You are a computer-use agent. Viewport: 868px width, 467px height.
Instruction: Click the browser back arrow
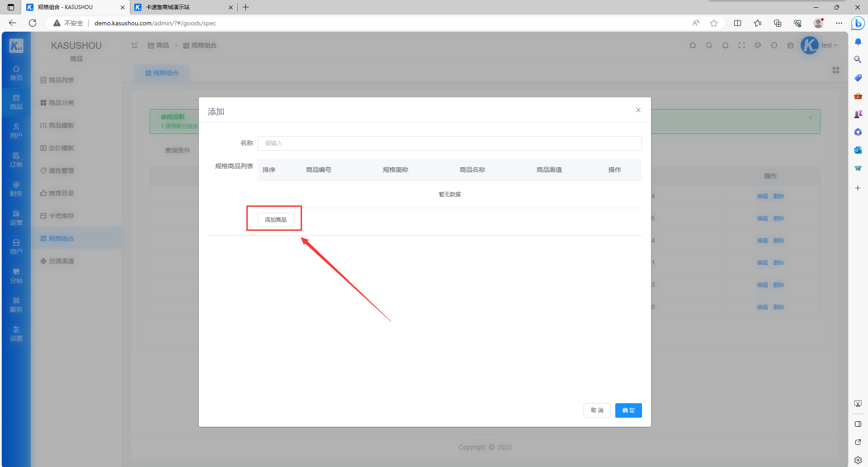coord(13,23)
